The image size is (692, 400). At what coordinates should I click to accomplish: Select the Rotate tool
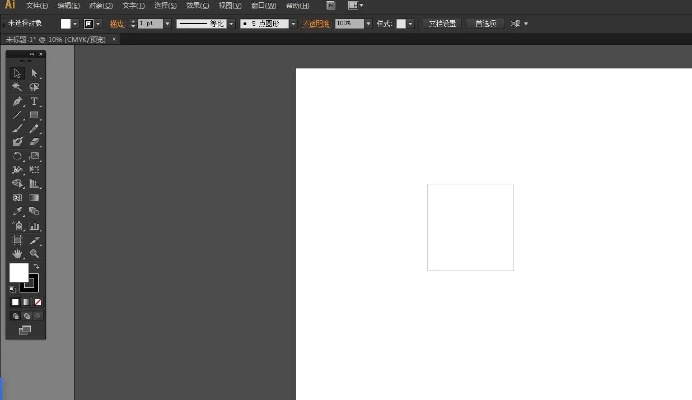point(17,156)
